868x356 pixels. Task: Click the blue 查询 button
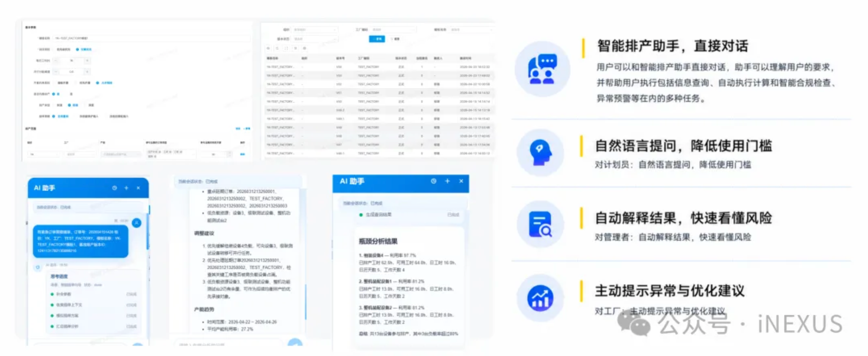tap(377, 39)
